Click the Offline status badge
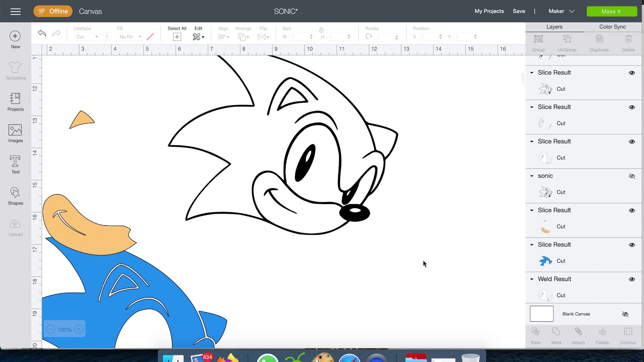Screen dimensions: 644x362 coord(53,11)
